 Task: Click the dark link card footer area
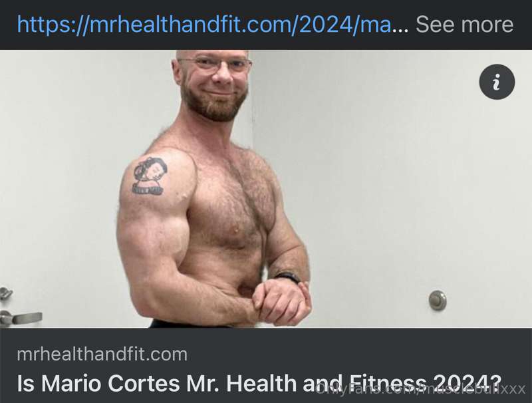pos(266,365)
